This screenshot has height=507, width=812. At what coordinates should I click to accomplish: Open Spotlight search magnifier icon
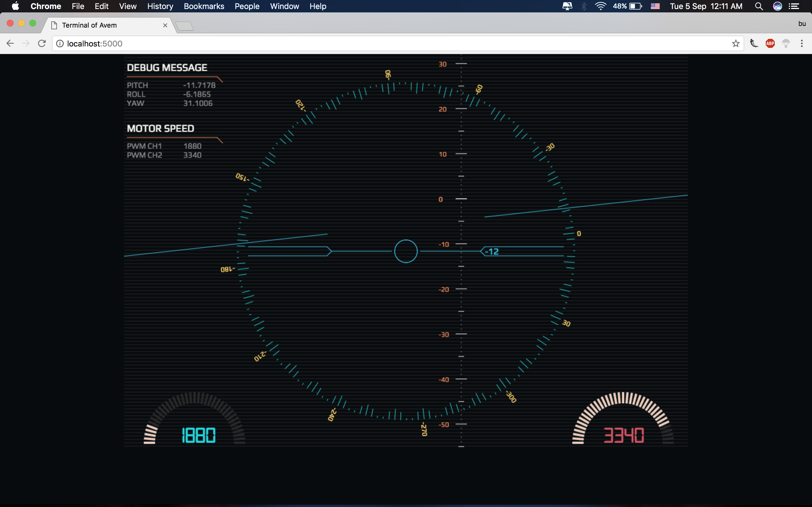coord(759,6)
